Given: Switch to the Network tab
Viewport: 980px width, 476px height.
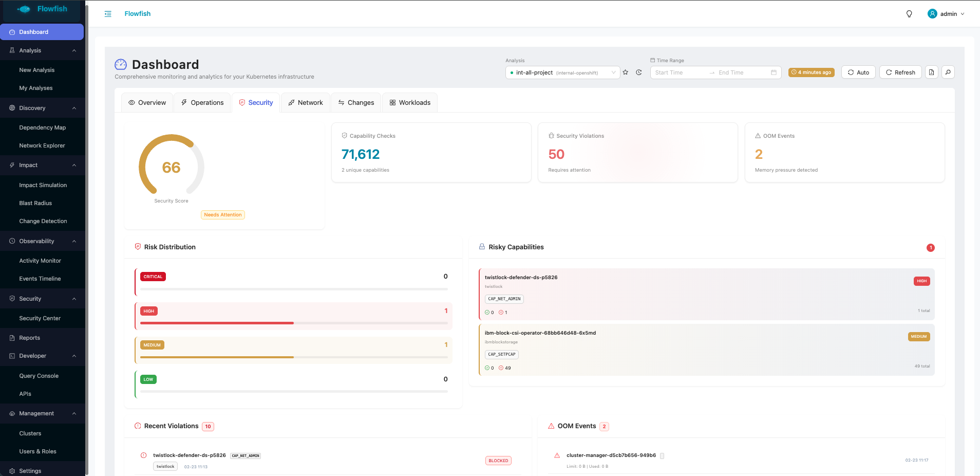Looking at the screenshot, I should 306,103.
